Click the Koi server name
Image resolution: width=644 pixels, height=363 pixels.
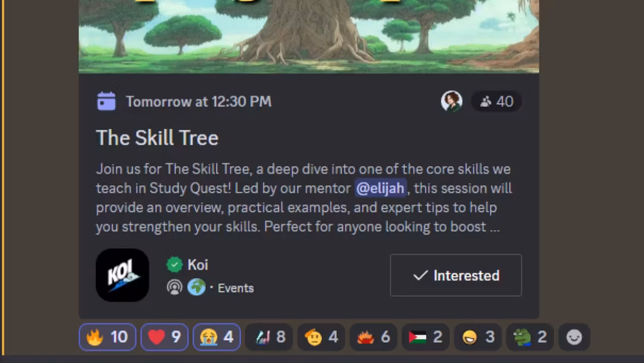click(197, 264)
